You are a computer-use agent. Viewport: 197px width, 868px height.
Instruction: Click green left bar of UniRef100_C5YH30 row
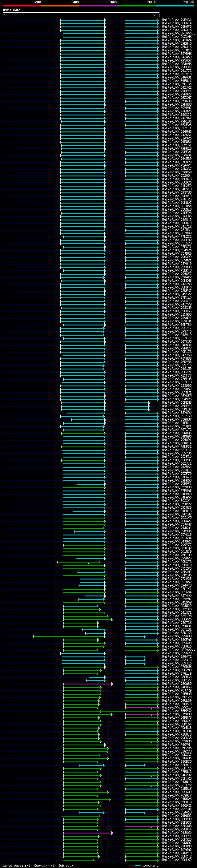tap(84, 487)
